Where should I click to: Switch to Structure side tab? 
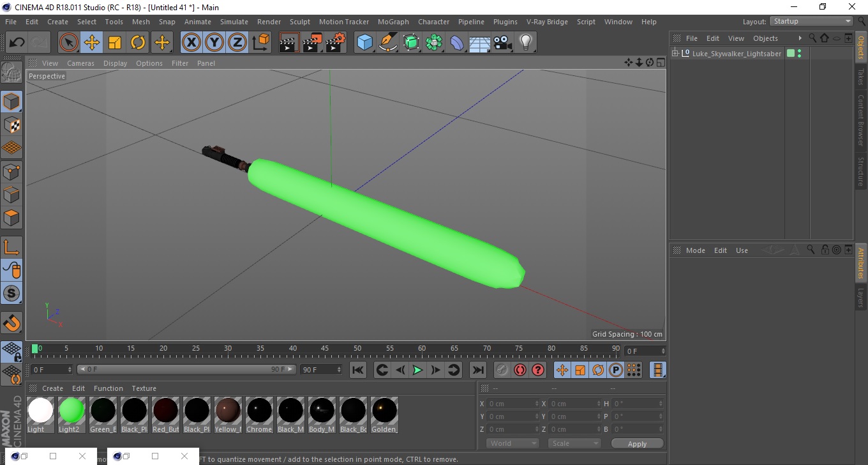point(860,171)
